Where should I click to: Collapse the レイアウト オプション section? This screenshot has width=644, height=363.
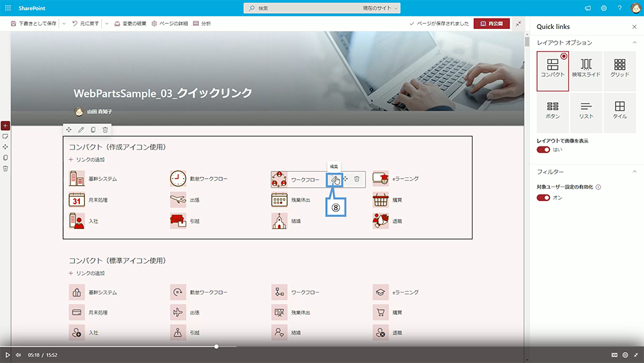[x=634, y=43]
